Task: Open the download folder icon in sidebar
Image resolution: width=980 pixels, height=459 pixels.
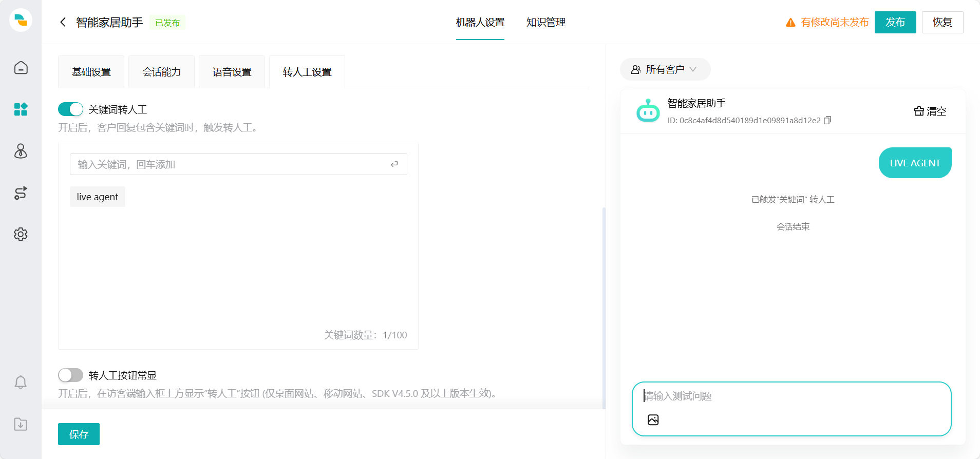Action: (x=21, y=424)
